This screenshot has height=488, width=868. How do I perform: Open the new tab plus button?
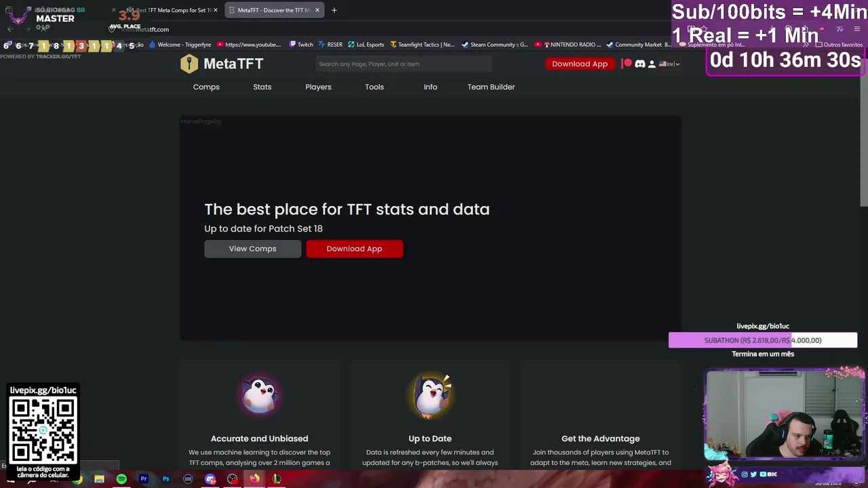334,10
